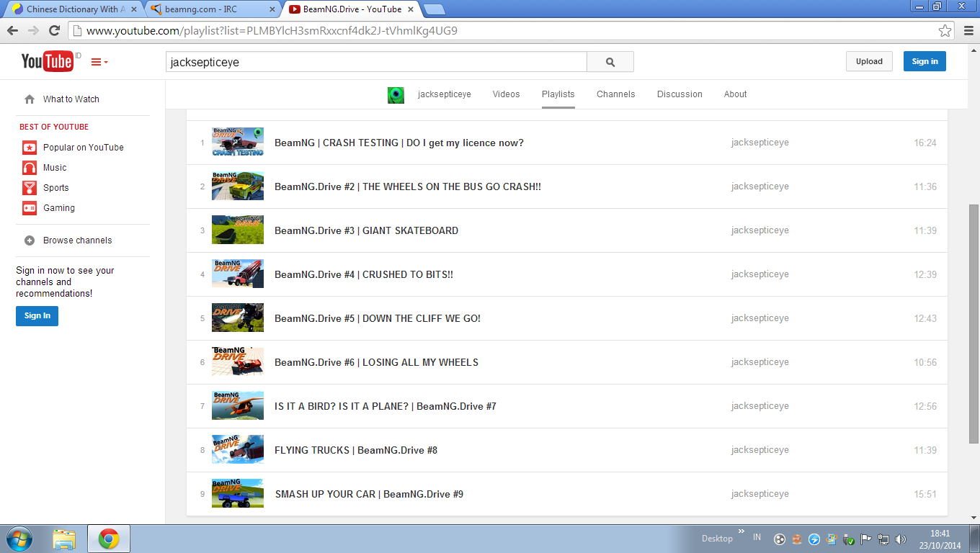Click the Safely Remove Hardware tray icon
980x553 pixels.
pos(849,539)
